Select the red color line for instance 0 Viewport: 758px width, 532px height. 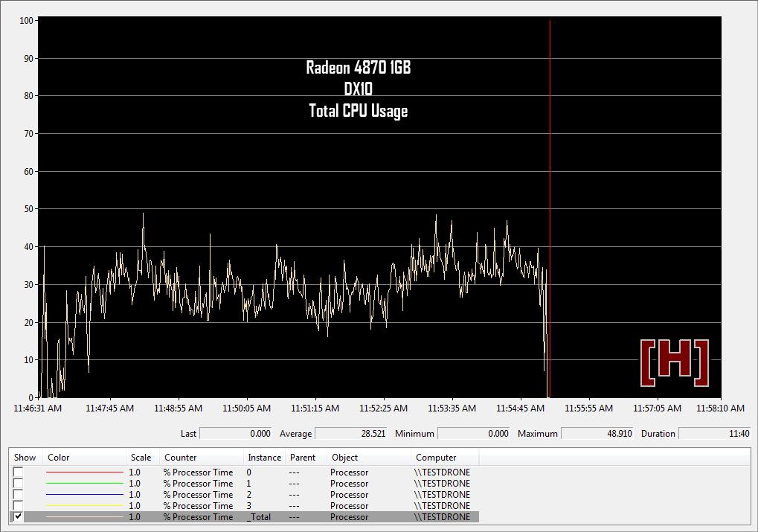click(85, 472)
